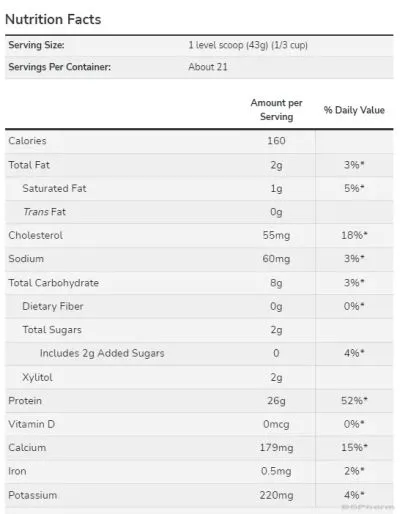Screen dimensions: 400x514
Task: Select the Total Carbohydrate row label
Action: pos(54,283)
